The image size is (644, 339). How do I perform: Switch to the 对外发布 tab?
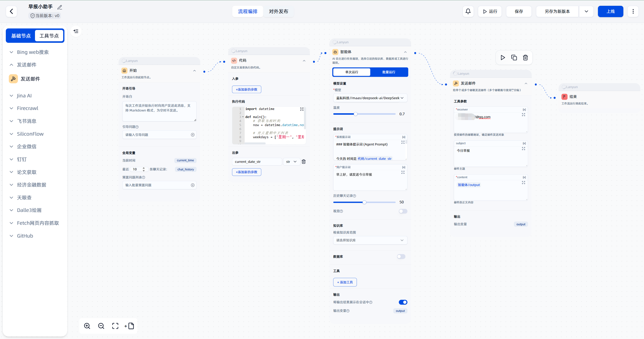pos(278,11)
